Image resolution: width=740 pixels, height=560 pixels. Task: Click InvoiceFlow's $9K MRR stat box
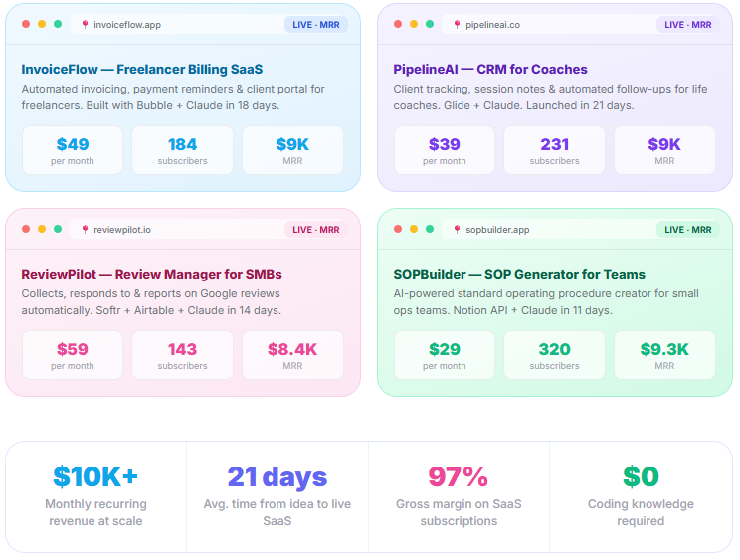pos(292,150)
